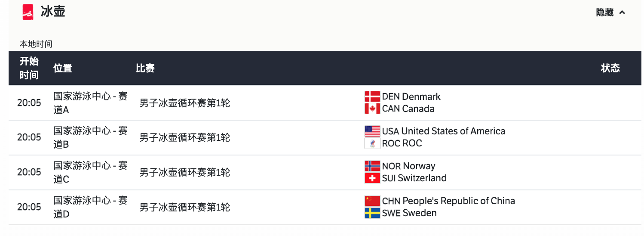Viewport: 644px width, 236px height.
Task: Click the Canada flag icon
Action: 372,109
